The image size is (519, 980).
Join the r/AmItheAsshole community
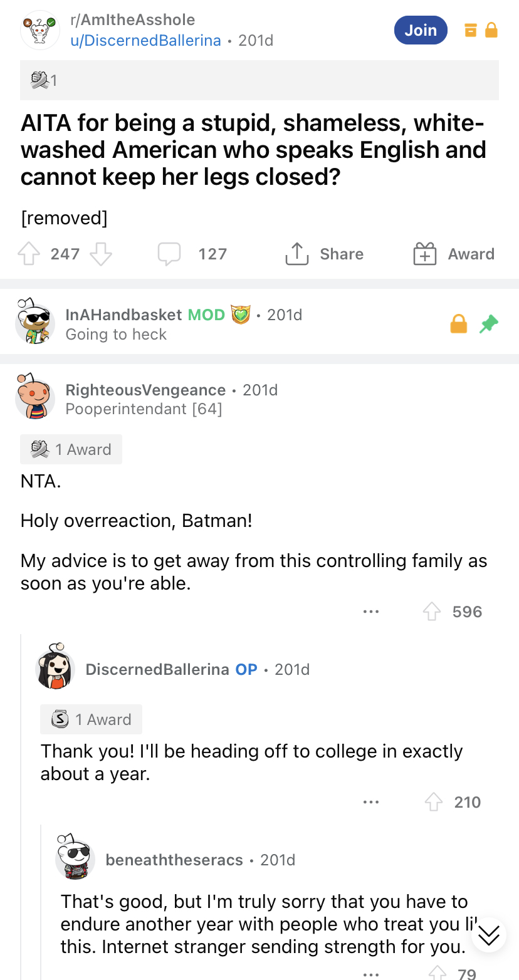coord(421,30)
